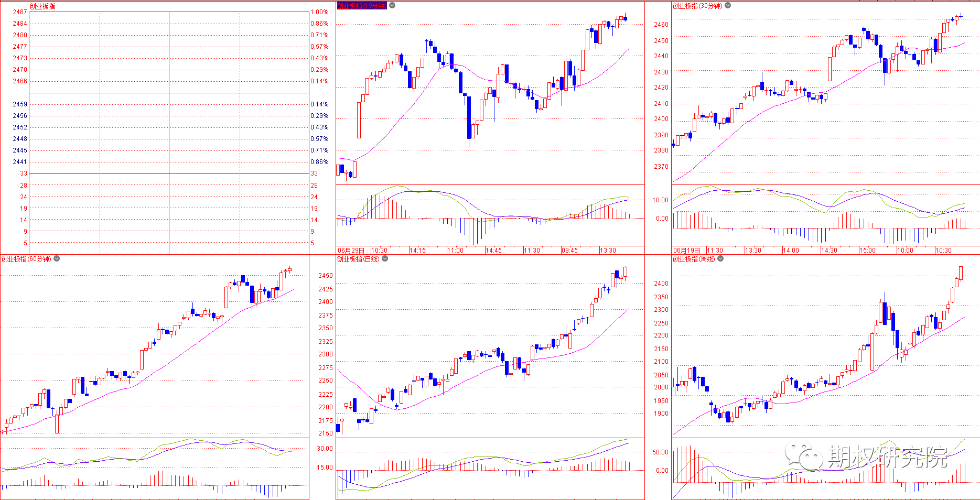
Task: Click the 1900 price label on weekly chart
Action: click(661, 414)
